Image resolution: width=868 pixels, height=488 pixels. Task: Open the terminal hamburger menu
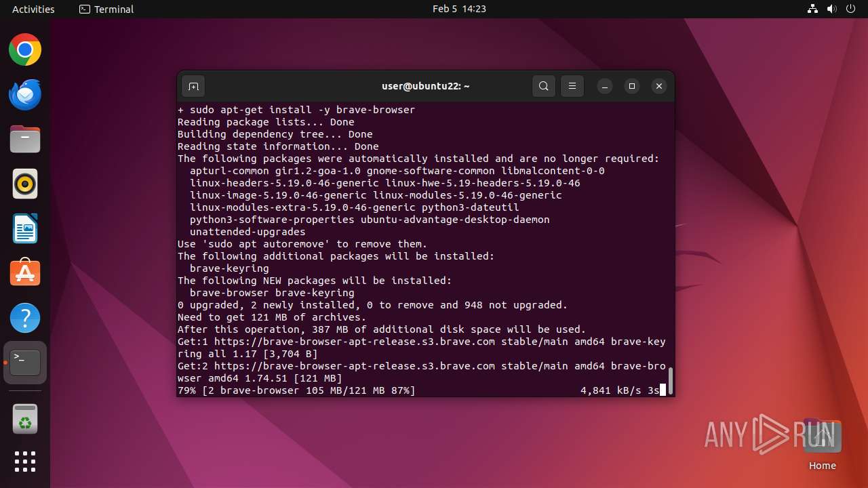pyautogui.click(x=572, y=86)
